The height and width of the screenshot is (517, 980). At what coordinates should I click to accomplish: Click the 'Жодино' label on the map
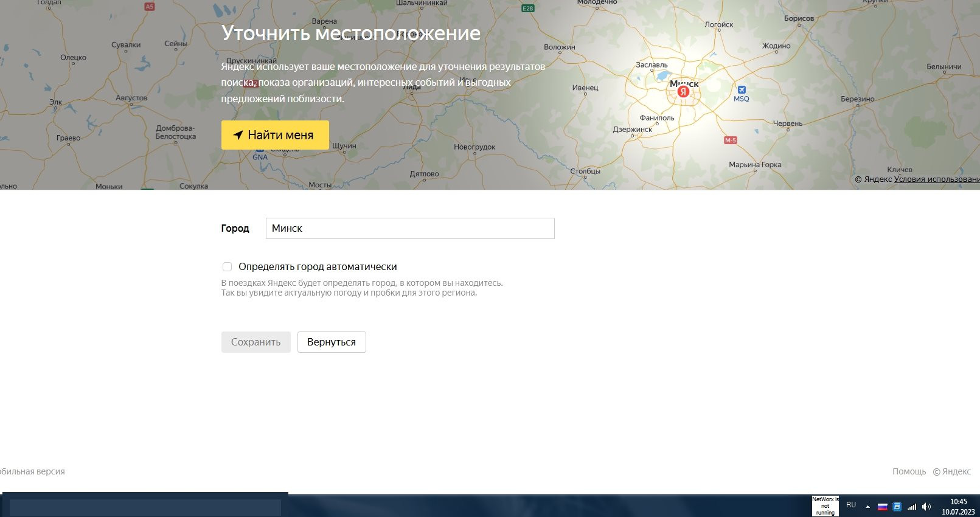tap(776, 46)
